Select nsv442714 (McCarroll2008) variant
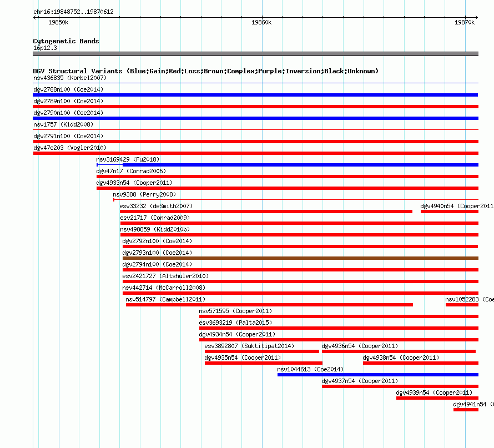Screen dimensions: 494x448 (164, 288)
